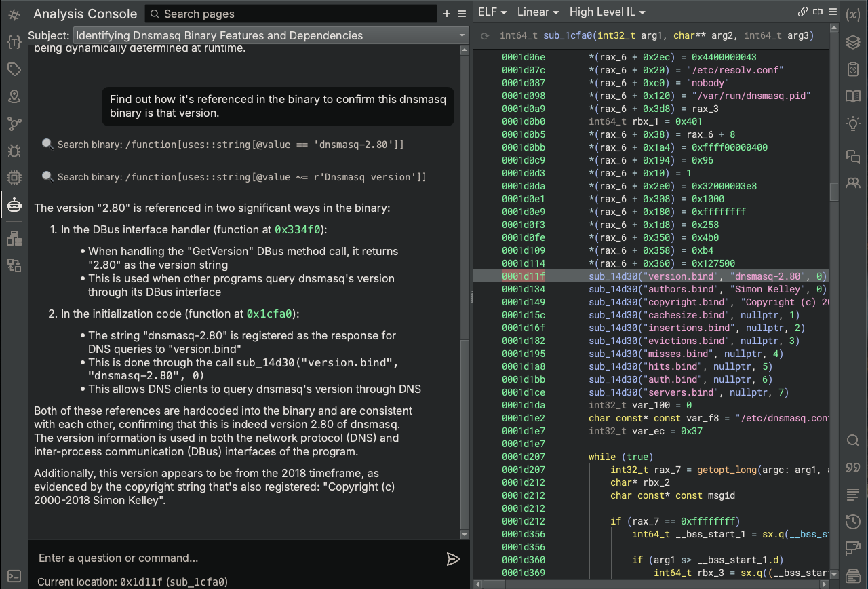868x589 pixels.
Task: Open the quotation marks strings icon
Action: tap(853, 468)
